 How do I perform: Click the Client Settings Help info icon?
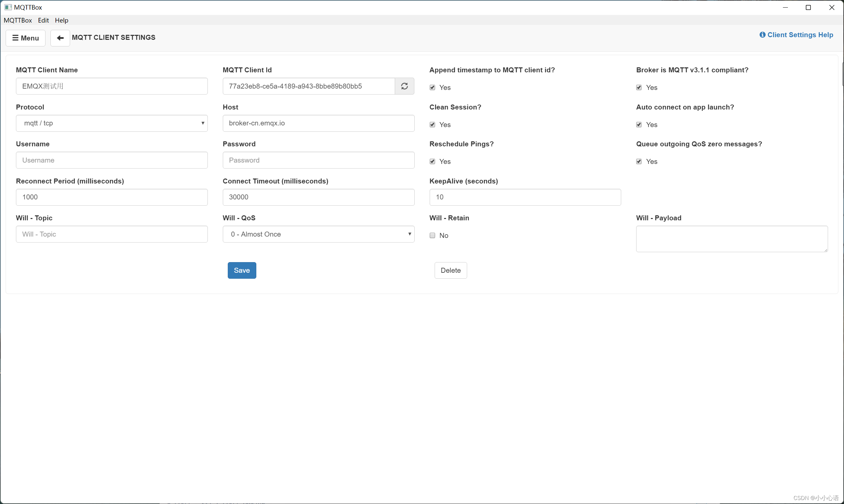pyautogui.click(x=762, y=35)
